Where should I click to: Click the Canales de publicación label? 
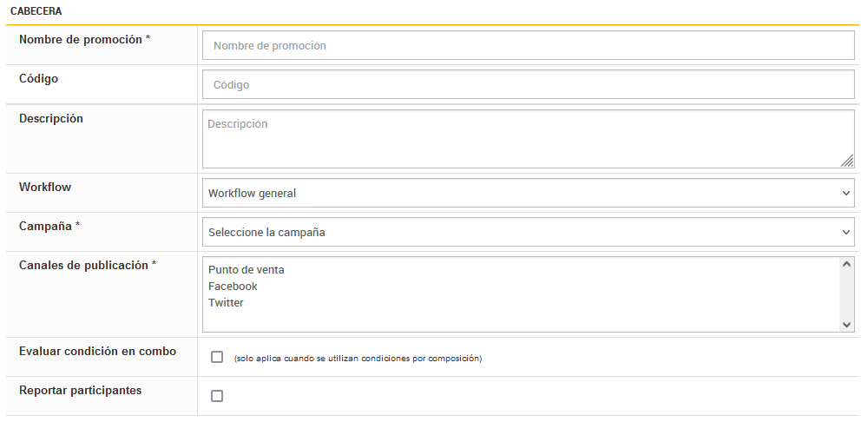click(x=87, y=266)
